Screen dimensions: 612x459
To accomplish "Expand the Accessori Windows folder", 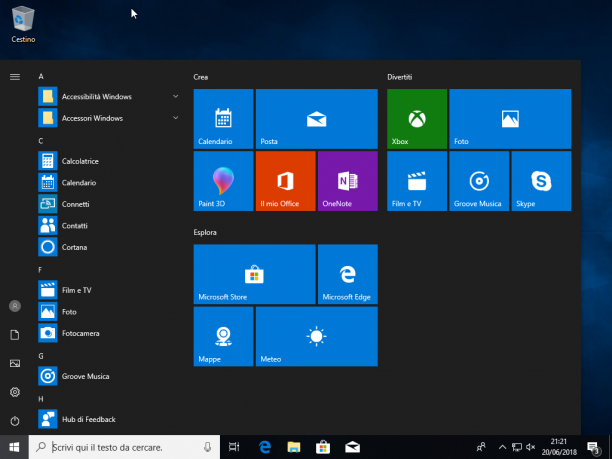I will coord(109,118).
